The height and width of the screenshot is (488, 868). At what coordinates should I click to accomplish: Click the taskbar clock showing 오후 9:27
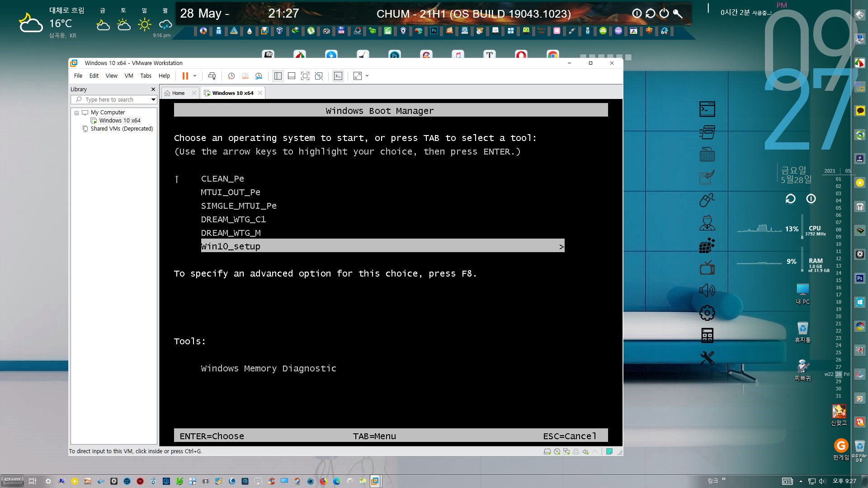click(844, 481)
